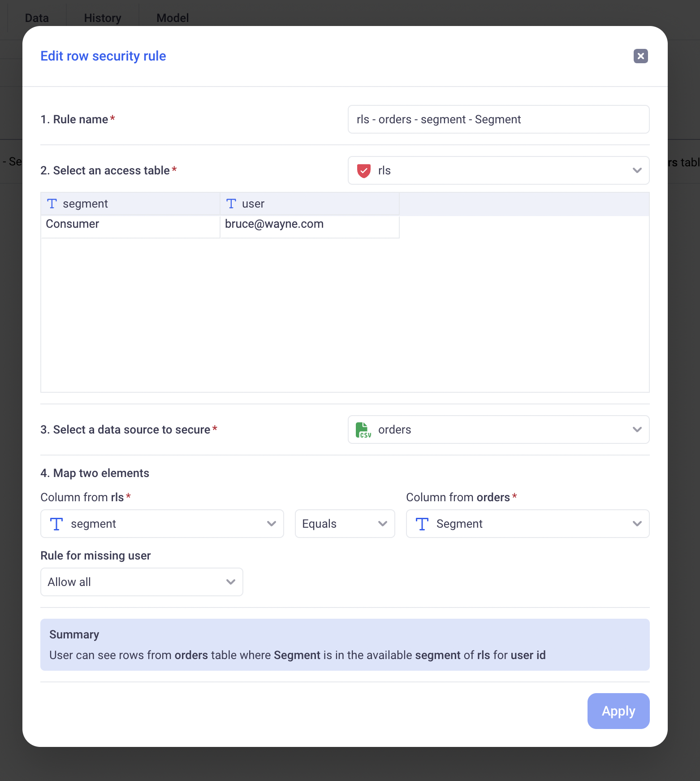The height and width of the screenshot is (781, 700).
Task: Select the segment column header
Action: point(130,204)
